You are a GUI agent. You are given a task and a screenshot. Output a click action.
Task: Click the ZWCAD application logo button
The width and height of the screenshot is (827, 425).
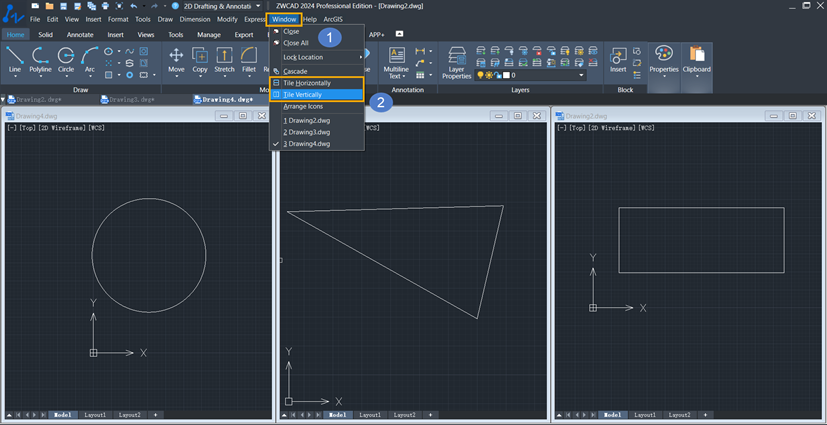coord(13,13)
